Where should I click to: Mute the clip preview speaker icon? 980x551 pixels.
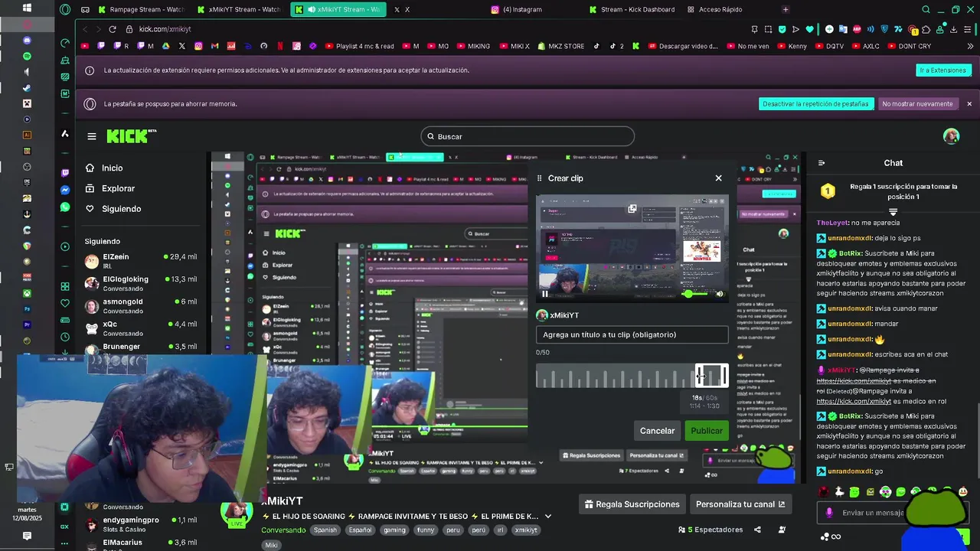[x=719, y=294]
